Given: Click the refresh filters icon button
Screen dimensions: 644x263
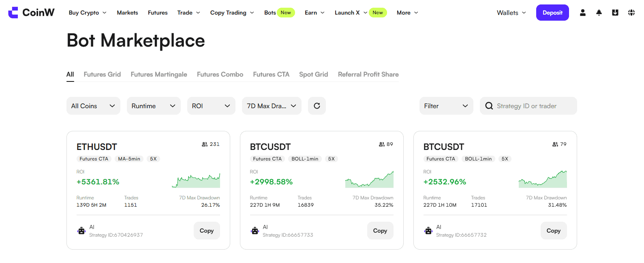Looking at the screenshot, I should 317,106.
